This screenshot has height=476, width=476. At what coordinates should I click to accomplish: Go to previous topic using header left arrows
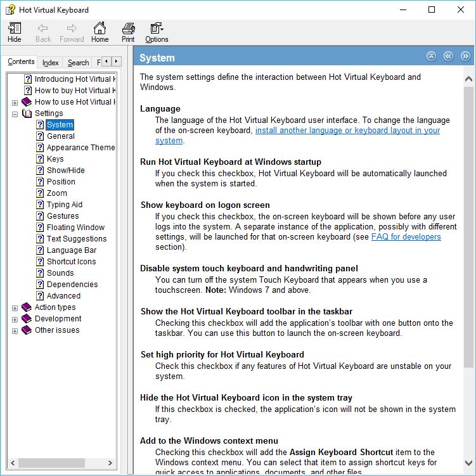[x=448, y=56]
